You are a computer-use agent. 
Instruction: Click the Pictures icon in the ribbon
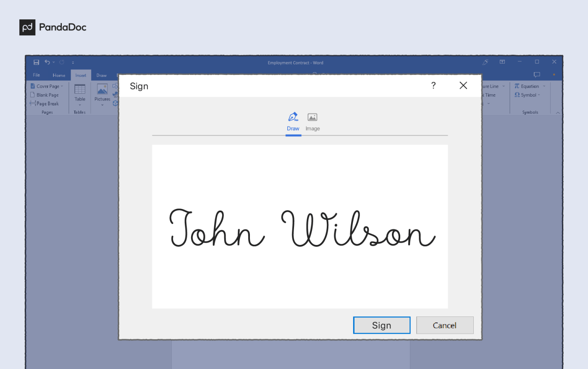point(102,89)
